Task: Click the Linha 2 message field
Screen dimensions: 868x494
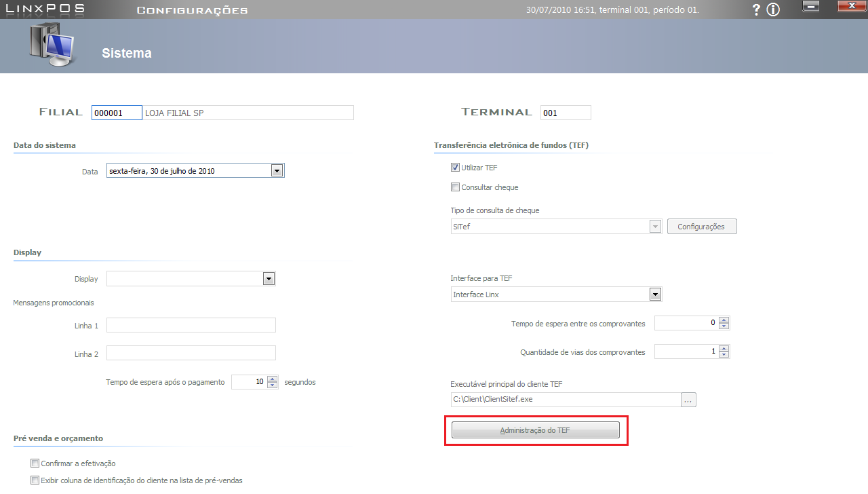Action: pos(191,353)
